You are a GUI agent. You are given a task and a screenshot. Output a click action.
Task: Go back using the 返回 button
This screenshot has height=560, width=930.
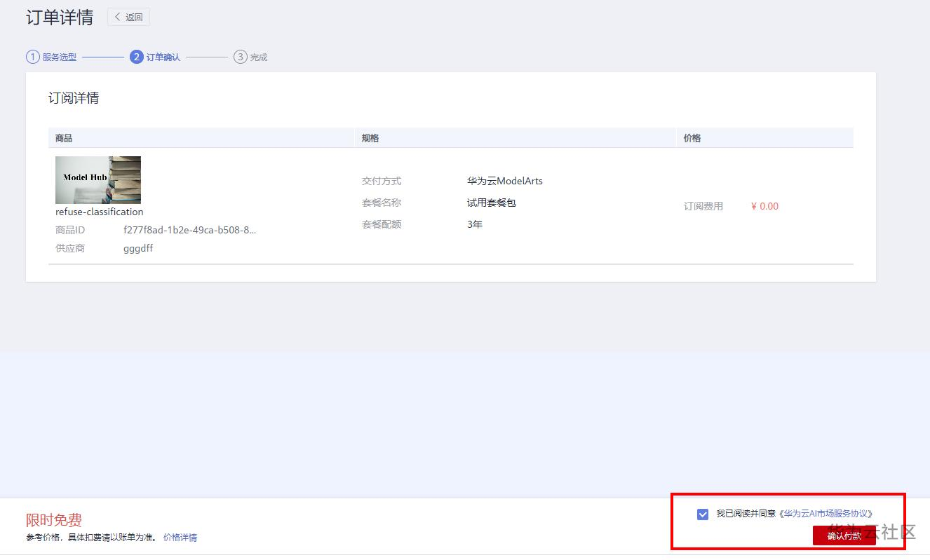coord(128,17)
